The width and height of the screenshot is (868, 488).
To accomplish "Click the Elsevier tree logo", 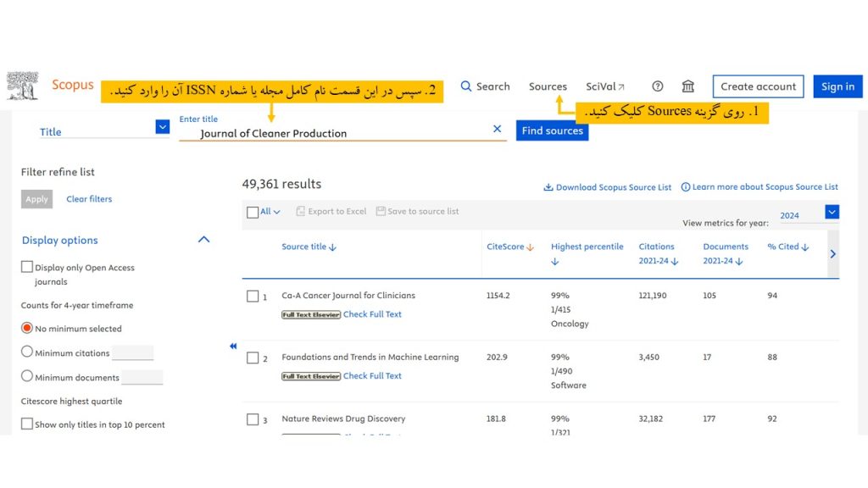I will (22, 86).
